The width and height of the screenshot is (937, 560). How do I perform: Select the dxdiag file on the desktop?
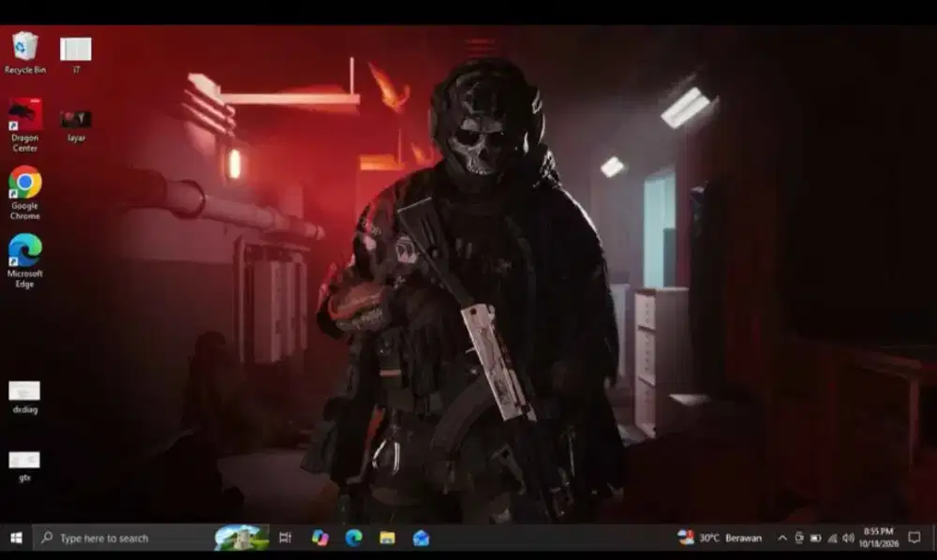[24, 397]
